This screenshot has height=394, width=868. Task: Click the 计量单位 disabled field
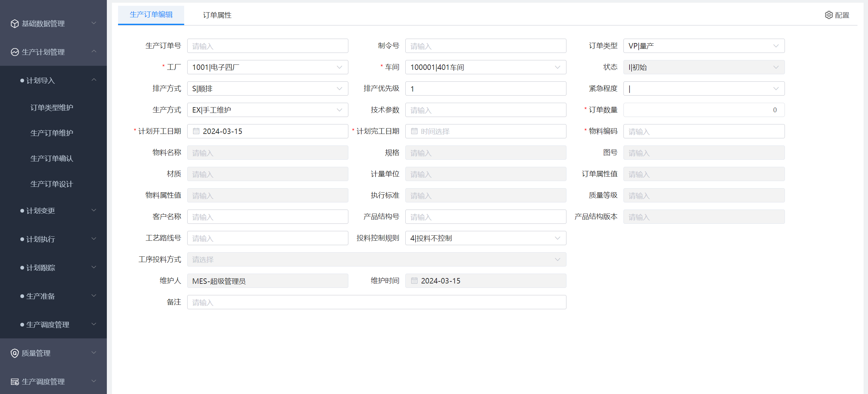pos(486,174)
